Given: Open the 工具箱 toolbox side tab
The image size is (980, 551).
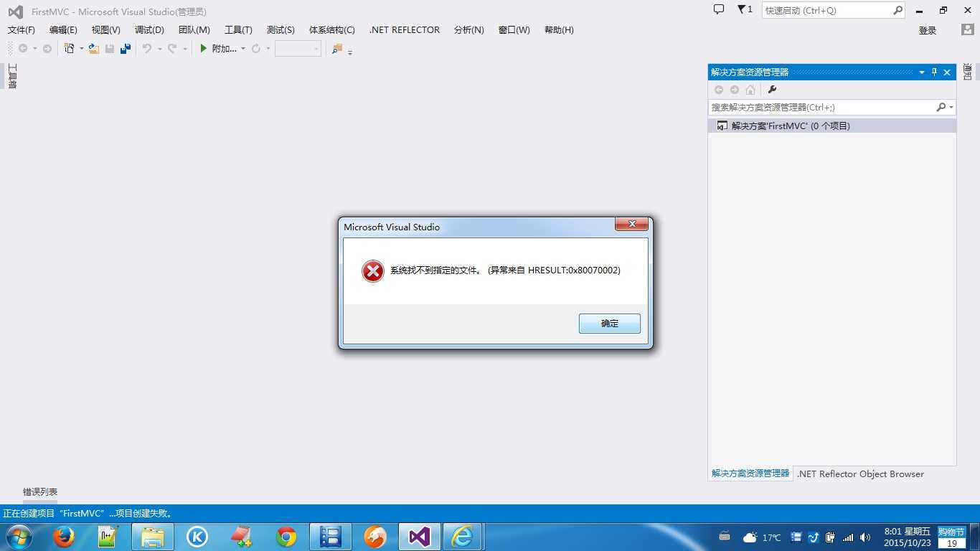Looking at the screenshot, I should point(12,76).
